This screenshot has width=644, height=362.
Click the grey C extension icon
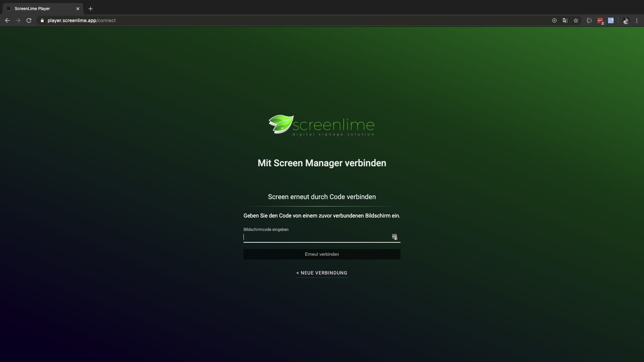click(589, 20)
